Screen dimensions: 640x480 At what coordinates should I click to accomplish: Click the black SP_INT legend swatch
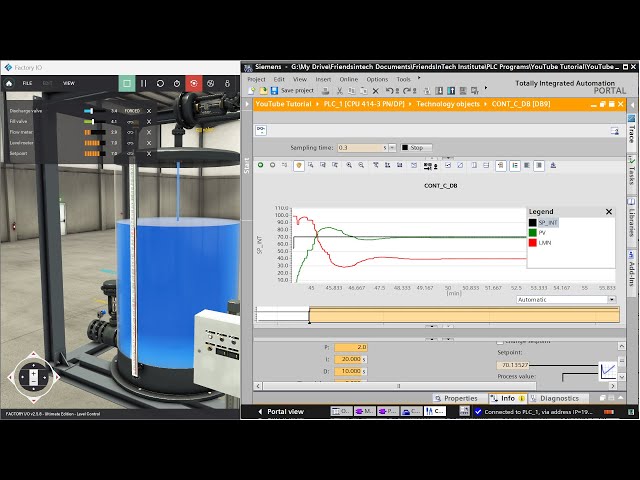[x=533, y=223]
